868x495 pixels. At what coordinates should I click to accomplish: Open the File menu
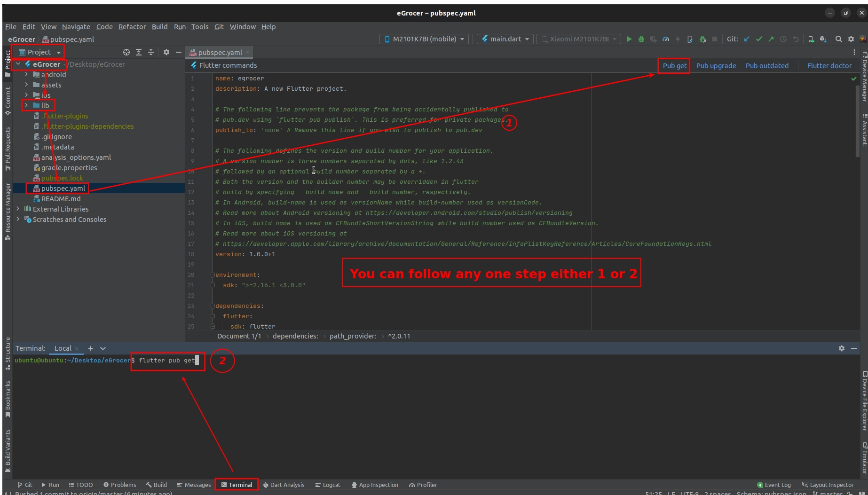tap(11, 27)
